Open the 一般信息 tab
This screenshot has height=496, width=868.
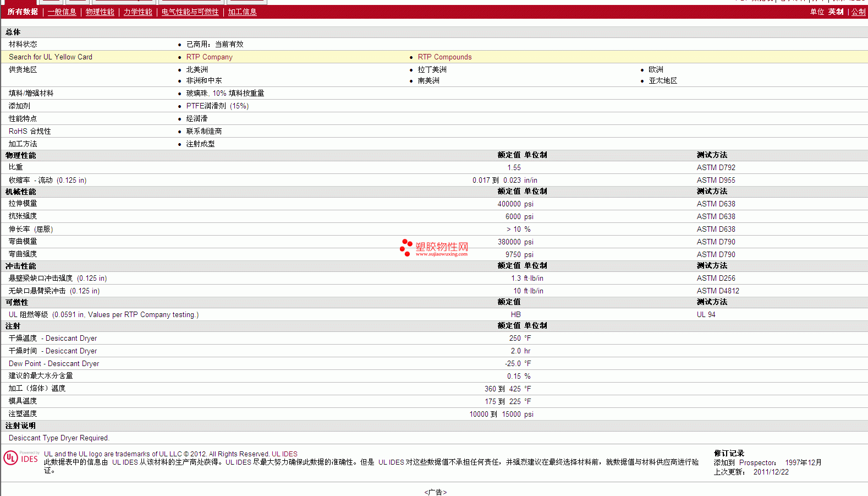coord(62,12)
